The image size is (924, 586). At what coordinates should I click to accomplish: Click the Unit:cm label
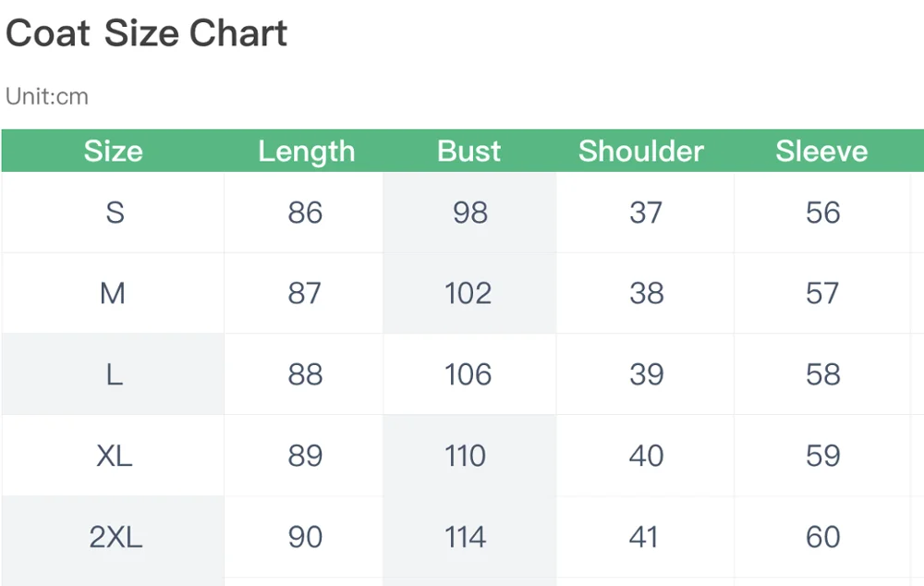(x=47, y=96)
